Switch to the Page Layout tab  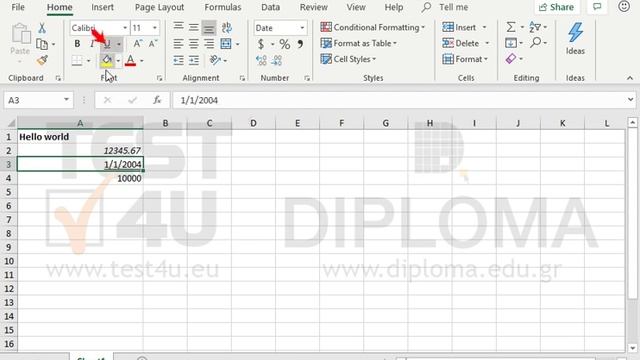click(x=159, y=7)
